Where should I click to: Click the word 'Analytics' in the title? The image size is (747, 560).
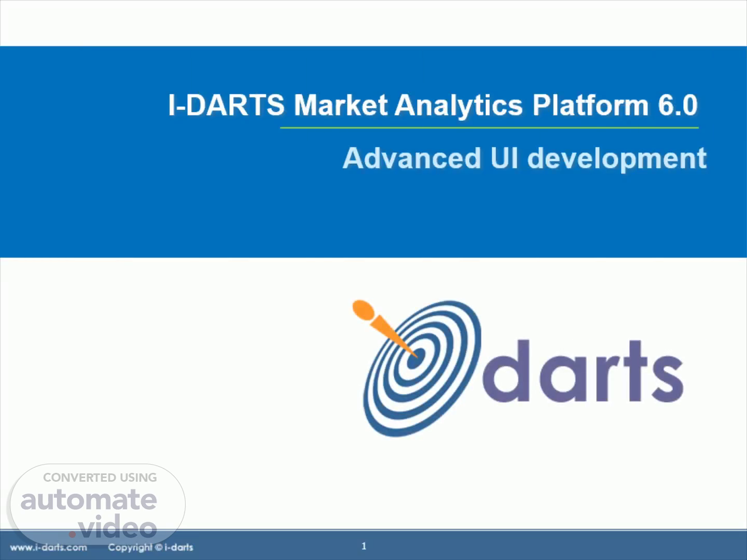pyautogui.click(x=458, y=105)
